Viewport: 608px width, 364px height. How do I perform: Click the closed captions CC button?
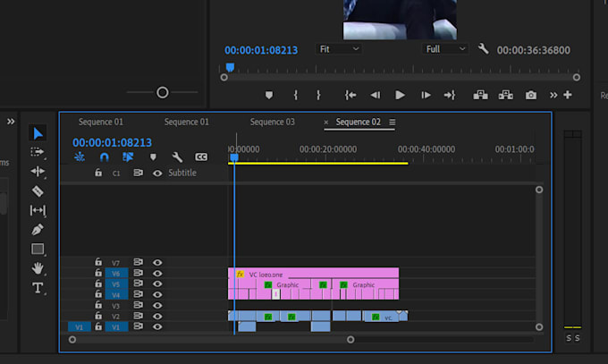click(201, 157)
